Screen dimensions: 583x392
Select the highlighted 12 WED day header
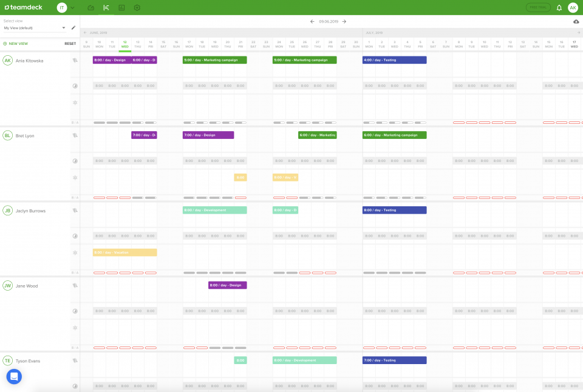[x=125, y=44]
